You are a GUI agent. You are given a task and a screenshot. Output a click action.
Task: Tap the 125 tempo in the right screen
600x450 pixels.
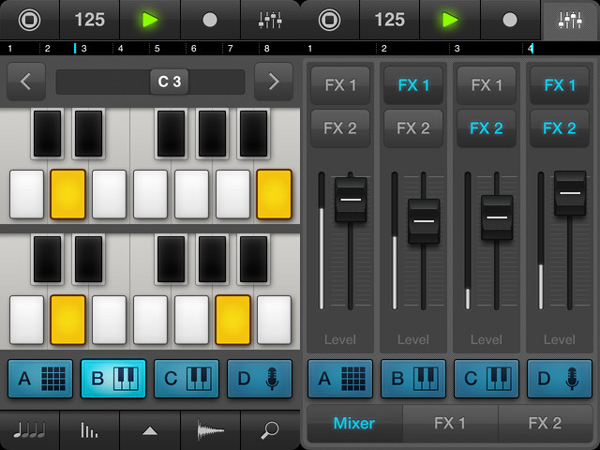point(390,20)
